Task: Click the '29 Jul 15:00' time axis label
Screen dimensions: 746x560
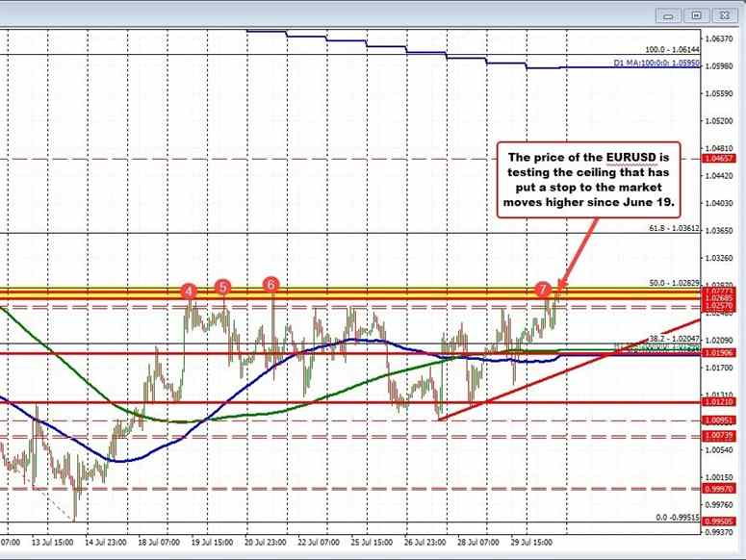Action: coord(532,543)
